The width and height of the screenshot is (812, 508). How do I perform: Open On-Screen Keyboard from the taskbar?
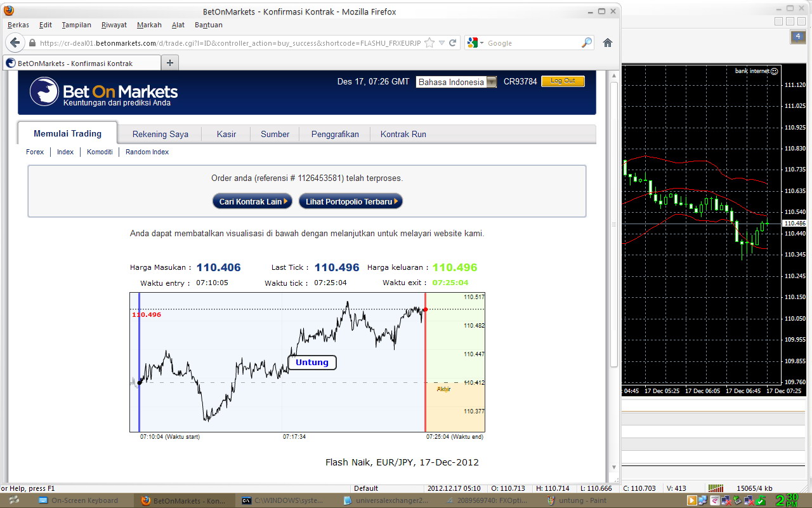click(79, 500)
